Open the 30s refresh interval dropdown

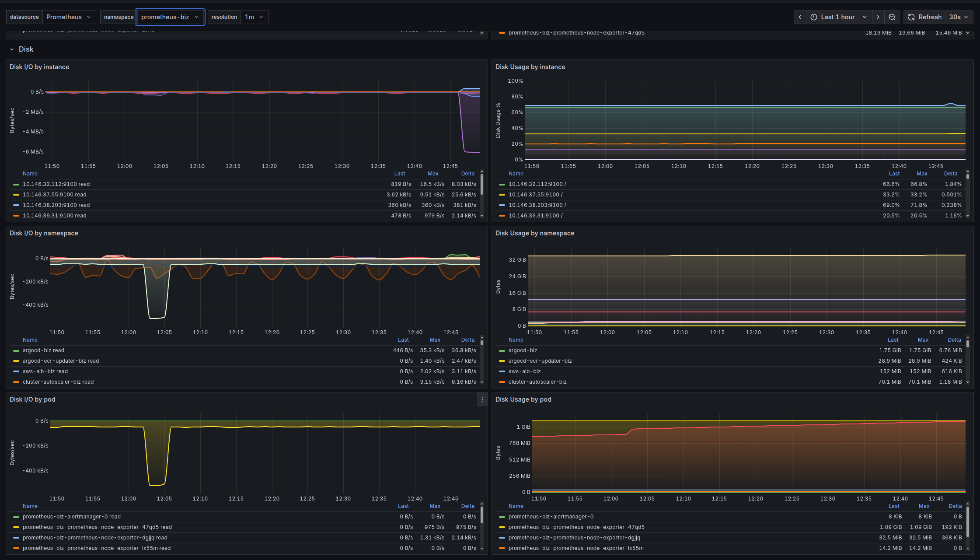pos(959,17)
